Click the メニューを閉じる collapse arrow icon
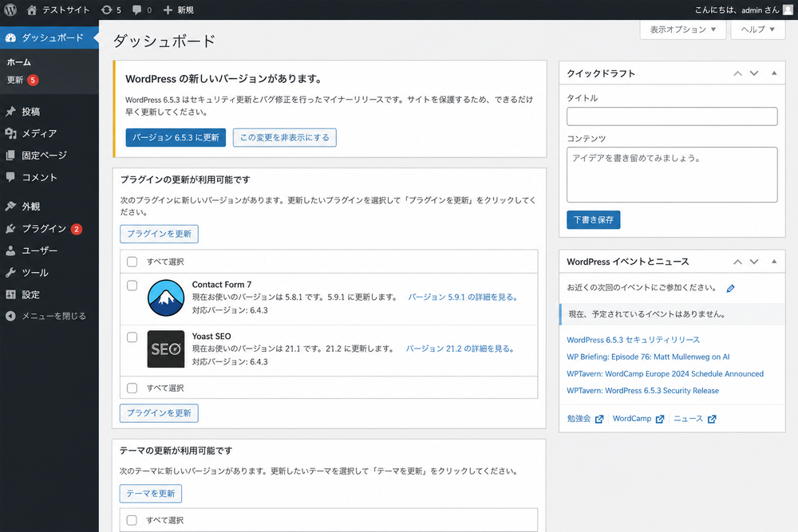Image resolution: width=798 pixels, height=532 pixels. tap(10, 316)
